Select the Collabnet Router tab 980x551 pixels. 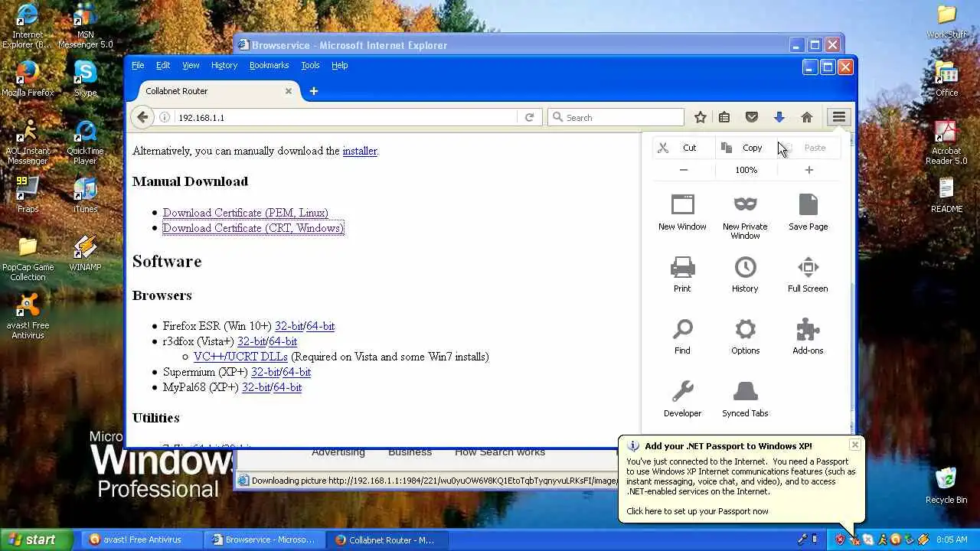(214, 91)
